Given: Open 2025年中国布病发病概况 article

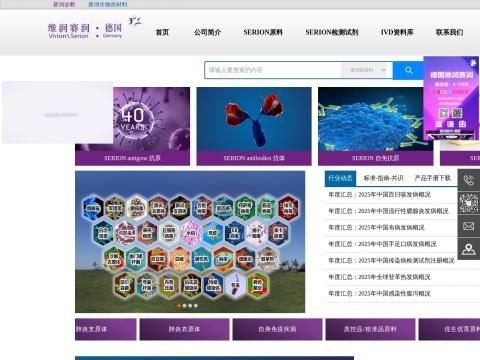Looking at the screenshot, I should [x=376, y=228].
